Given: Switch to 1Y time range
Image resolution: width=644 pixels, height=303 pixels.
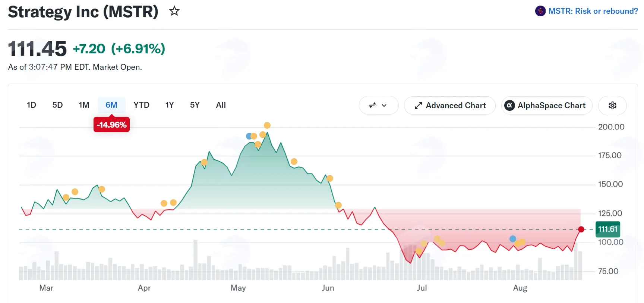Looking at the screenshot, I should click(170, 105).
